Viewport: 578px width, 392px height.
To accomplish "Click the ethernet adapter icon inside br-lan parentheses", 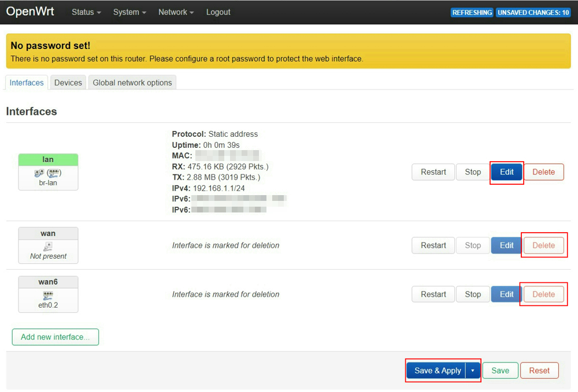I will (x=54, y=171).
